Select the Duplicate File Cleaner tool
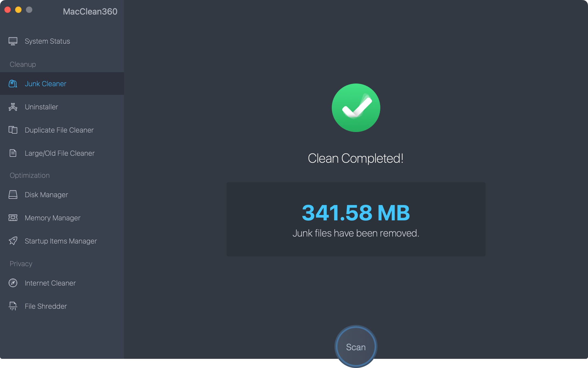 tap(59, 130)
